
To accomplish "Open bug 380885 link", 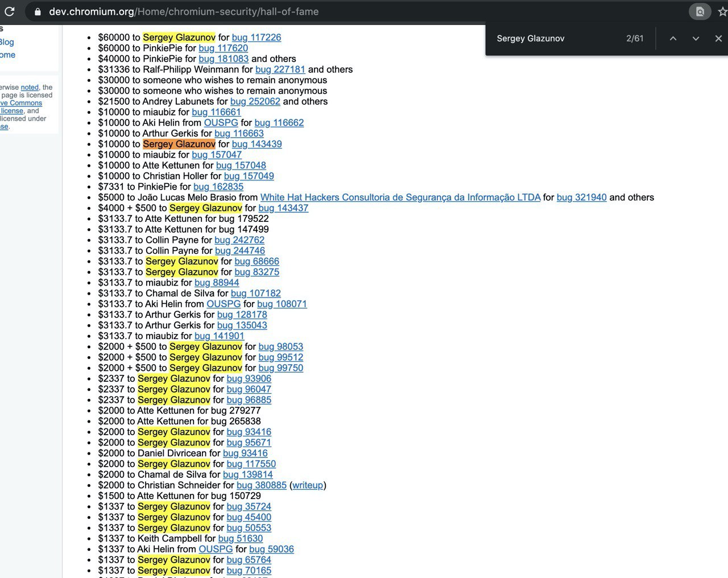I will (262, 485).
